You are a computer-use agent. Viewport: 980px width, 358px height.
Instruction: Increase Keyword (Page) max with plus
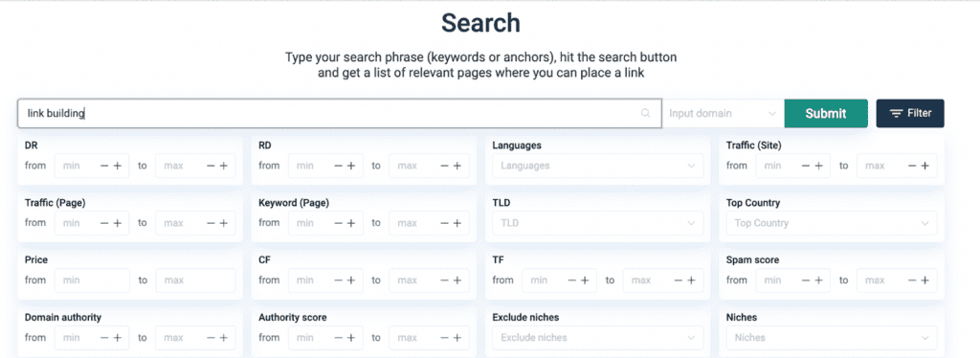[x=457, y=223]
